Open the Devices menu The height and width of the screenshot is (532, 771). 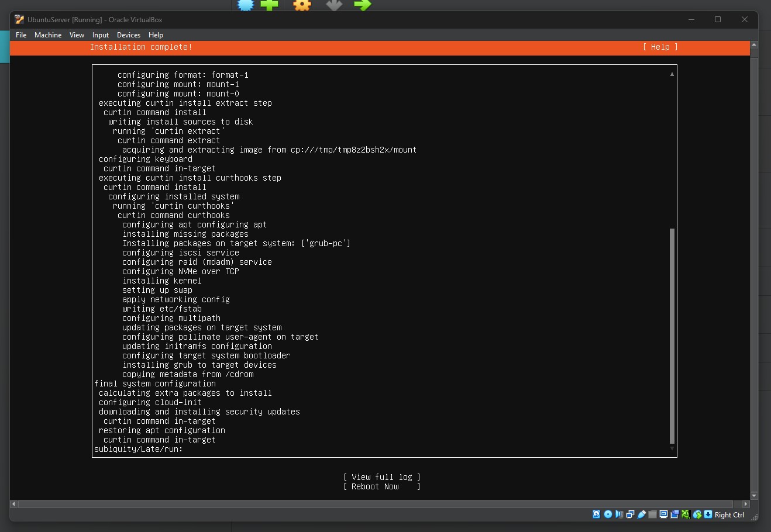(x=128, y=35)
